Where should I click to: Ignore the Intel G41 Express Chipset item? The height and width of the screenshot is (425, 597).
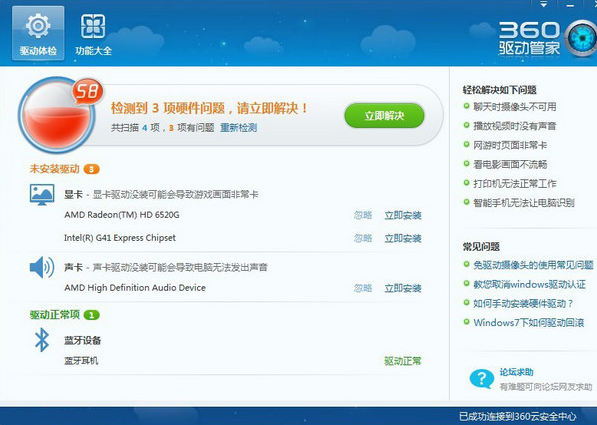(363, 238)
